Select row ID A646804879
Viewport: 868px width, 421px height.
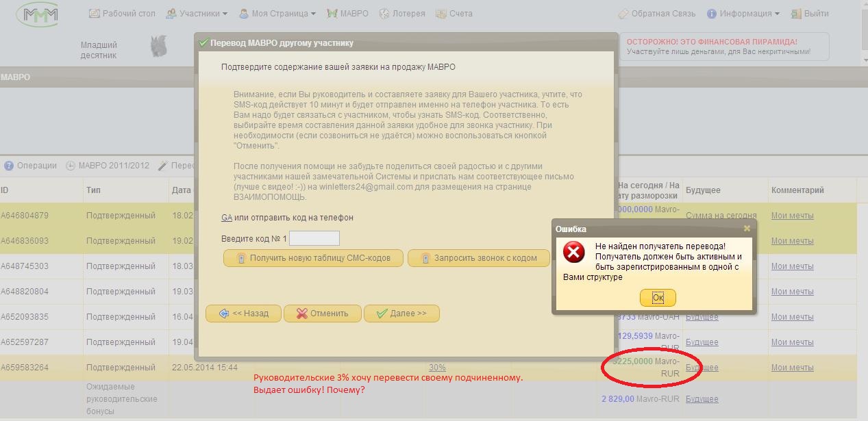pyautogui.click(x=25, y=216)
